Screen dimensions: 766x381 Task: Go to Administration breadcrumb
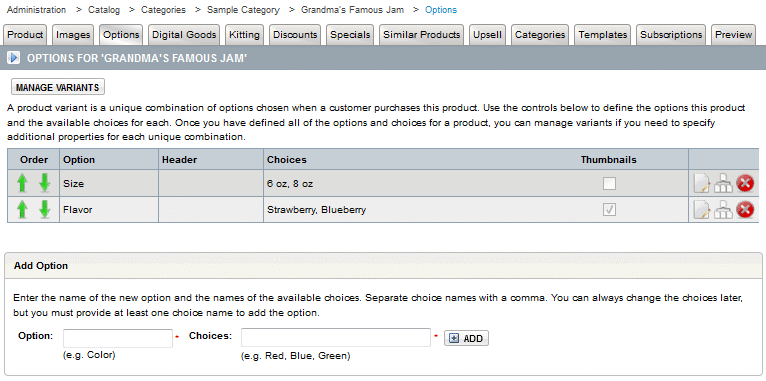[x=36, y=10]
